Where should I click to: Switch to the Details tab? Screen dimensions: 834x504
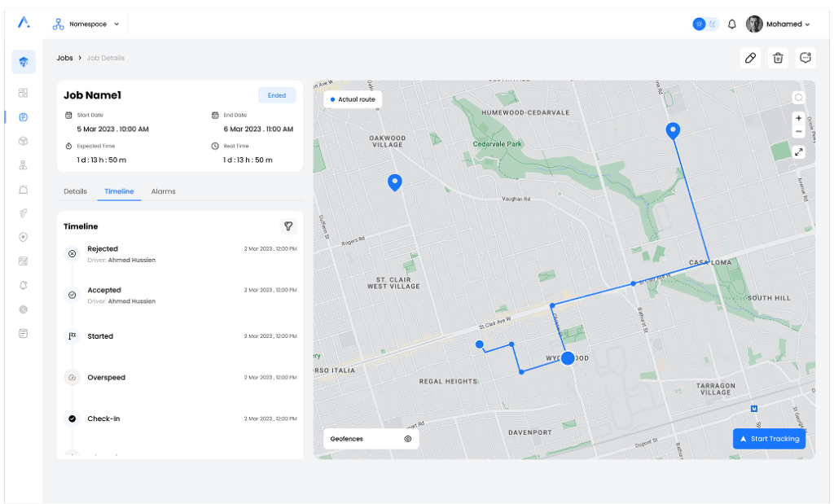(x=75, y=191)
